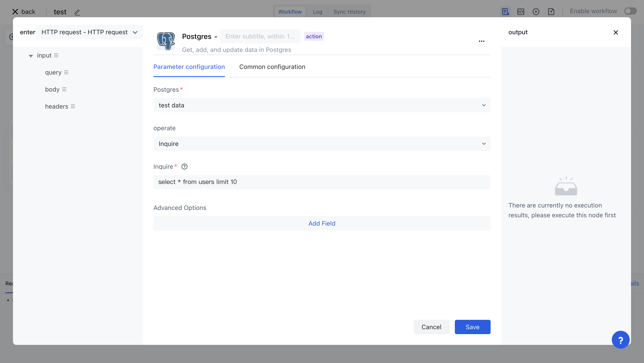Open the blue help bubble button

[x=620, y=340]
